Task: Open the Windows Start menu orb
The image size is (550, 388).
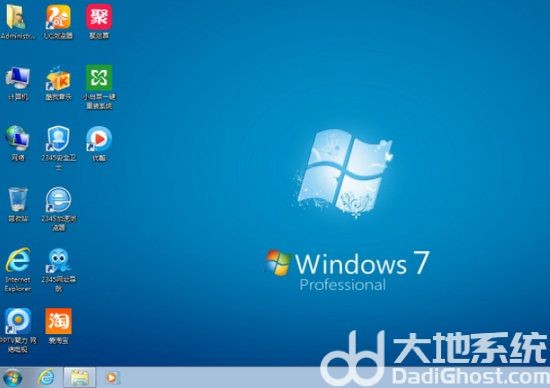Action: pos(13,377)
